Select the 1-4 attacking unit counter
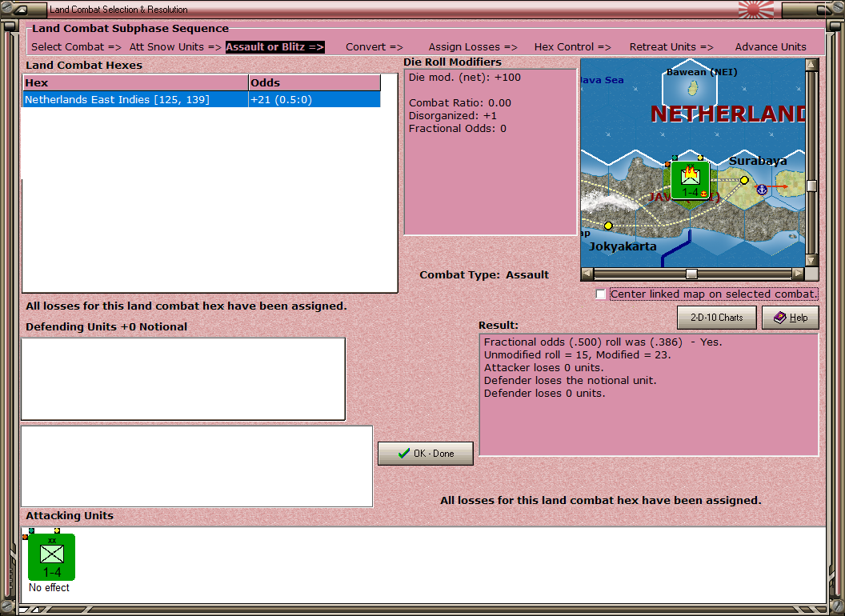The height and width of the screenshot is (616, 845). point(52,557)
